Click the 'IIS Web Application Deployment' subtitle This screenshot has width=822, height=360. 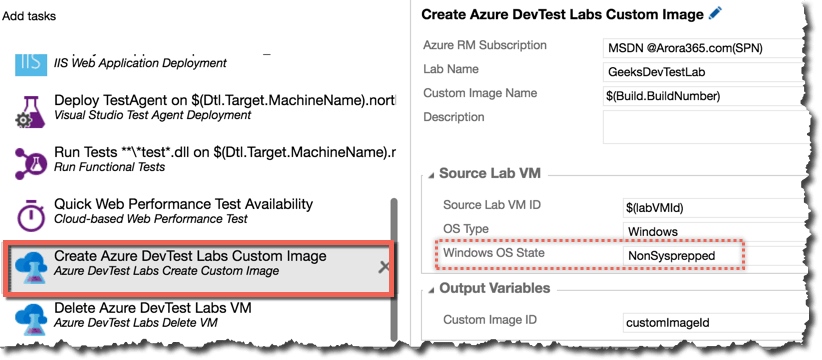pos(140,63)
